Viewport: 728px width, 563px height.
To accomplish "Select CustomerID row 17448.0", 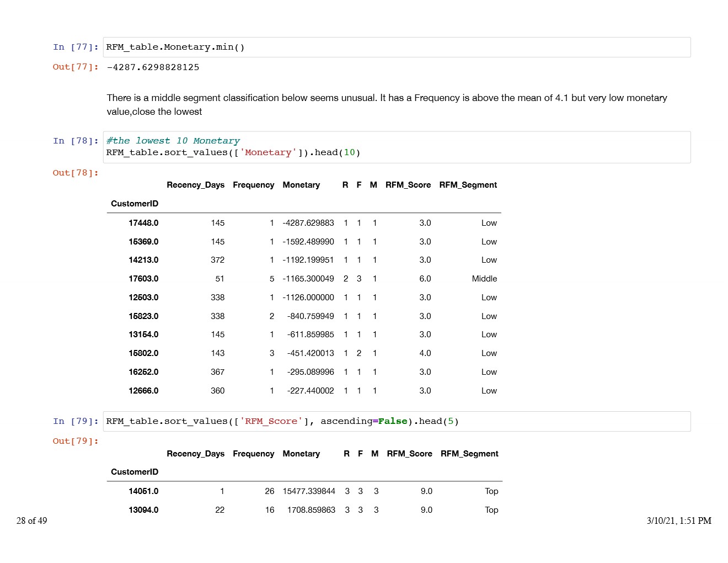I will click(x=143, y=223).
